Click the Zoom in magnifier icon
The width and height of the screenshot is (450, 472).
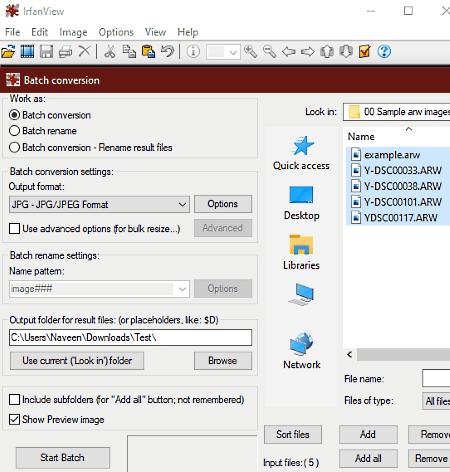(x=251, y=52)
